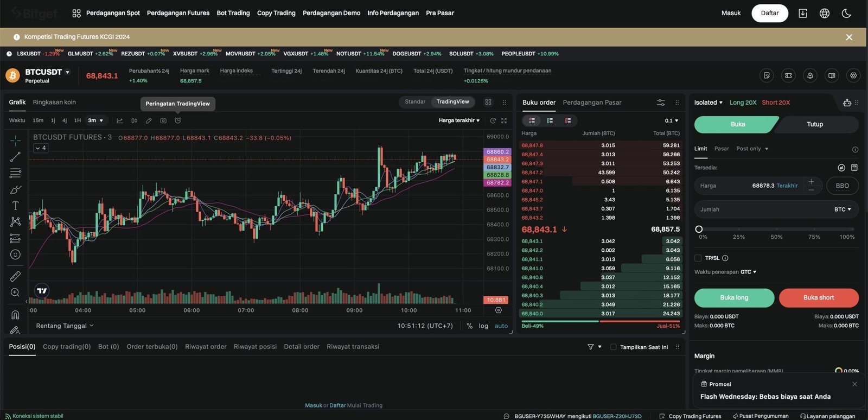Open the language globe icon
The image size is (868, 420).
point(825,13)
